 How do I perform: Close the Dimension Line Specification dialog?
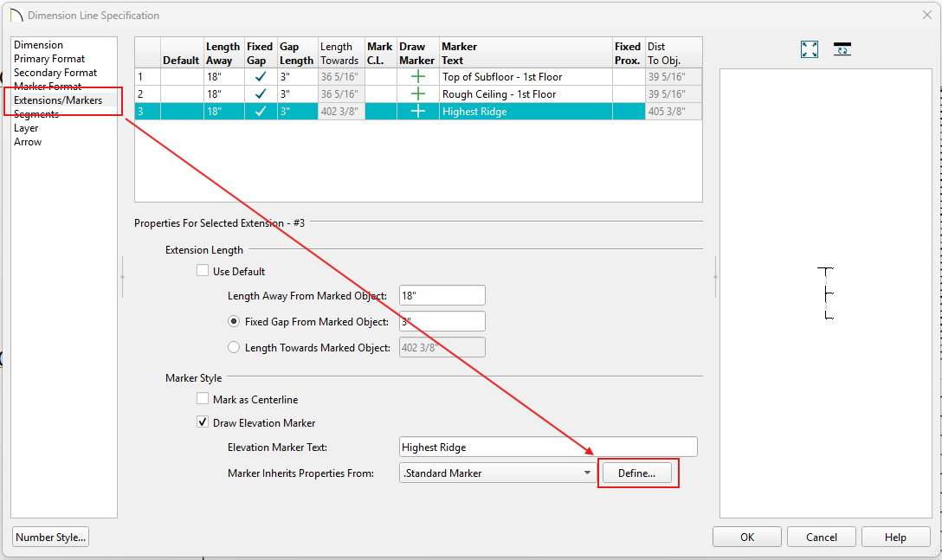pyautogui.click(x=927, y=15)
